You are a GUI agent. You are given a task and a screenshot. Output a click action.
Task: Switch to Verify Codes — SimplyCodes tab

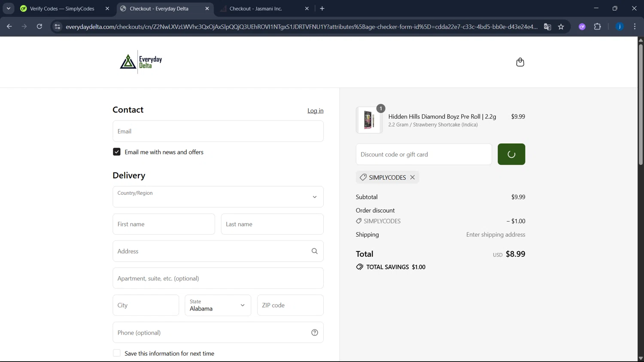(62, 9)
